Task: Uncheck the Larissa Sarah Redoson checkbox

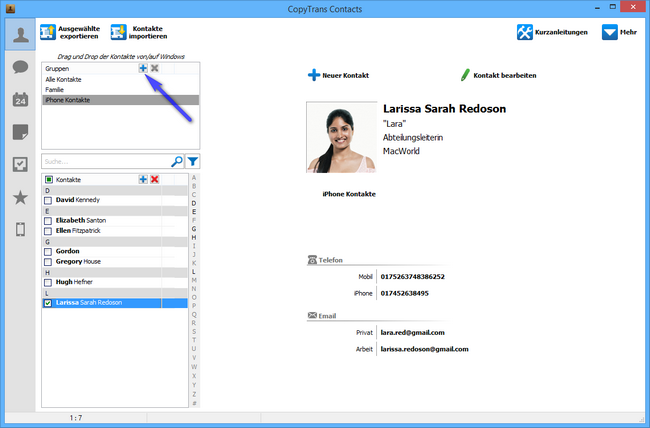Action: click(x=48, y=303)
